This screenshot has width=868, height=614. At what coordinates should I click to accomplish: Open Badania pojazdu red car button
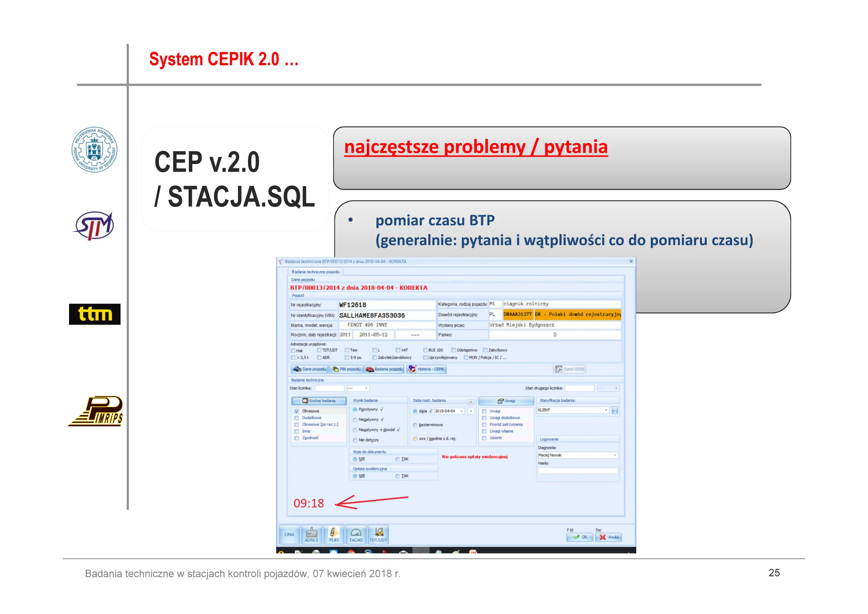point(385,369)
